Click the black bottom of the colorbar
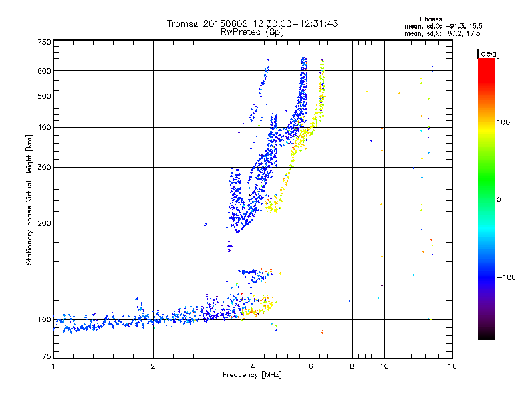 pos(487,335)
